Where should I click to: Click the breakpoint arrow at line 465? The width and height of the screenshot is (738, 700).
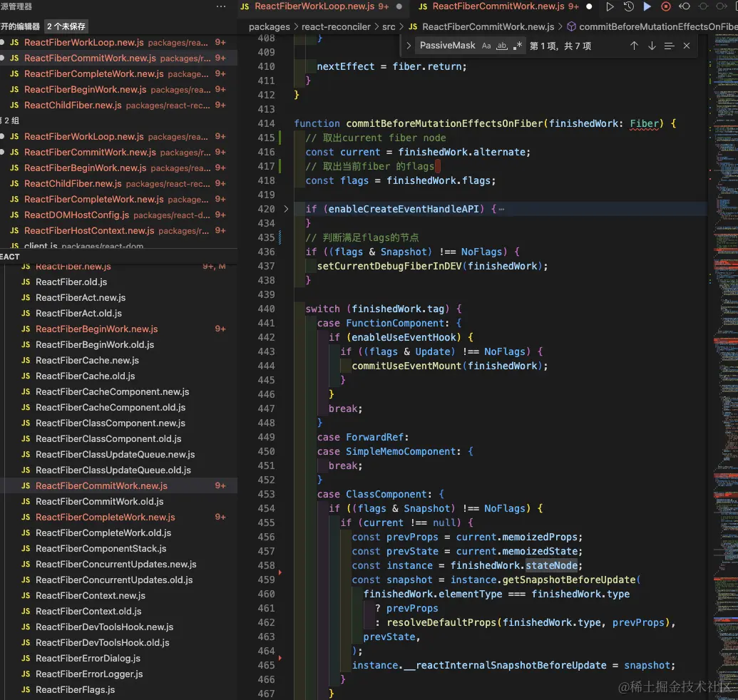280,658
